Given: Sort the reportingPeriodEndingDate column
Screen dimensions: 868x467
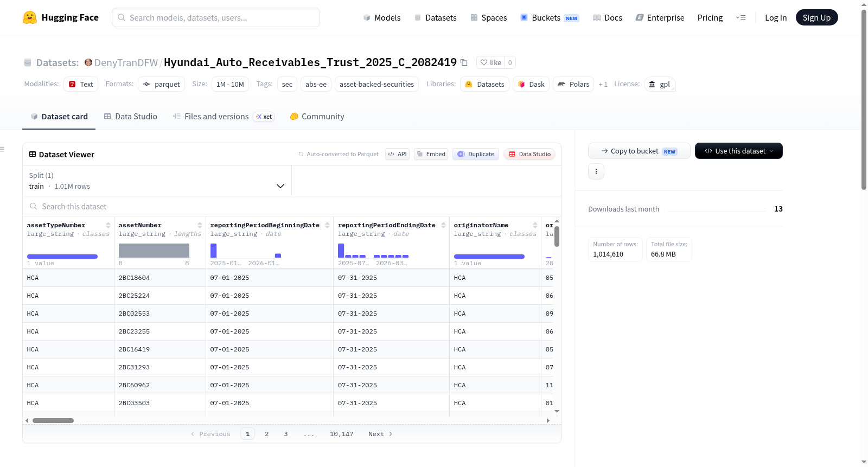Looking at the screenshot, I should (443, 225).
